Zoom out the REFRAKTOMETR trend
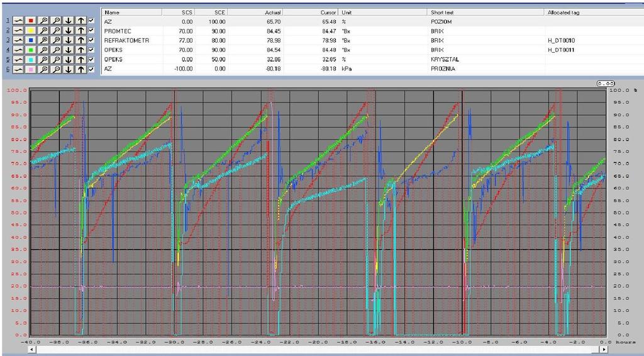 [56, 40]
